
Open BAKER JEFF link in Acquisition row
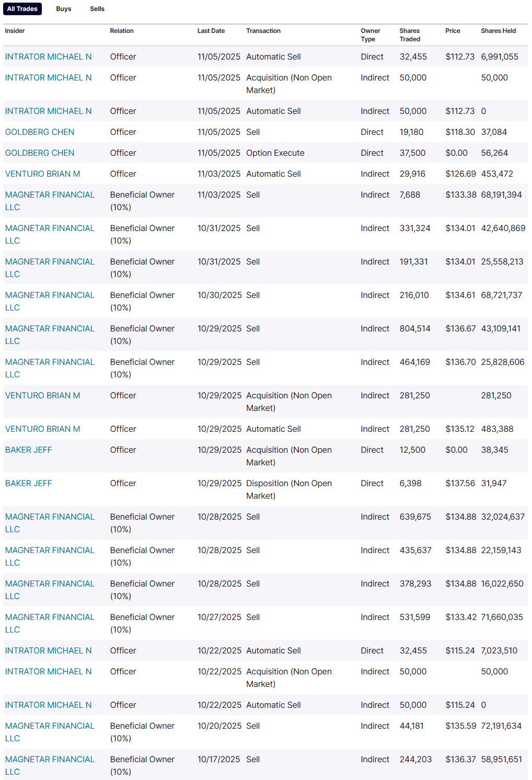pyautogui.click(x=29, y=450)
